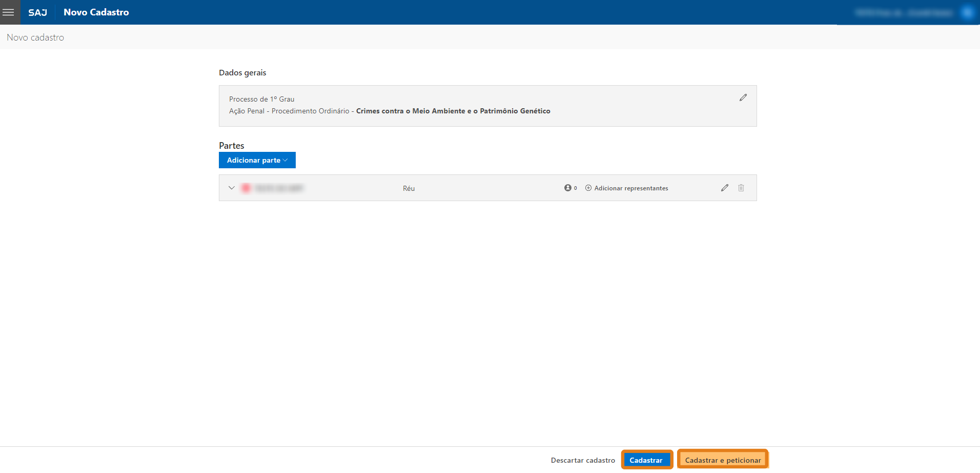Click the Novo Cadastro header title
Screen dimensions: 980x473
click(96, 12)
